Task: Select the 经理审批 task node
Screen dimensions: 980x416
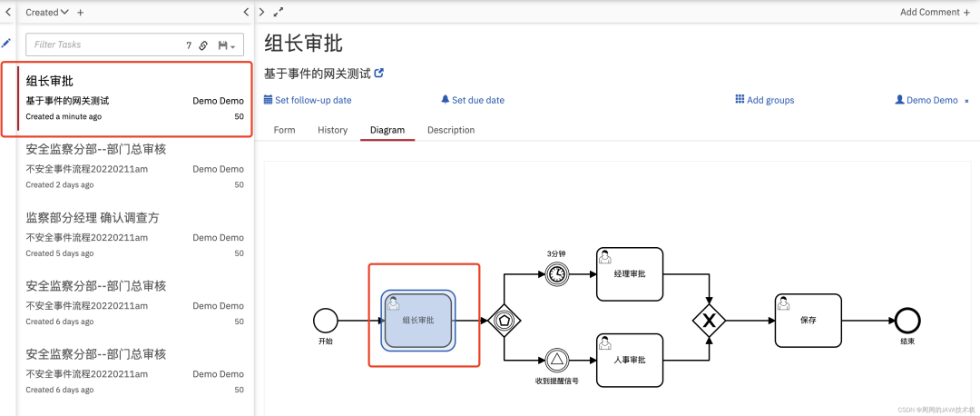Action: coord(630,274)
